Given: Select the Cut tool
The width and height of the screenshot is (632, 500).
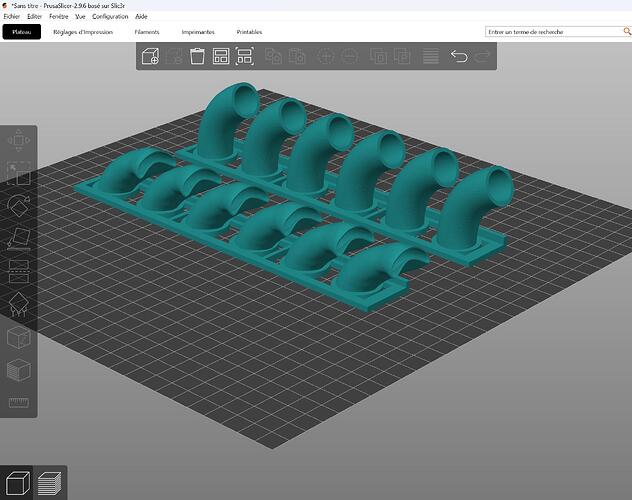Looking at the screenshot, I should click(x=19, y=271).
